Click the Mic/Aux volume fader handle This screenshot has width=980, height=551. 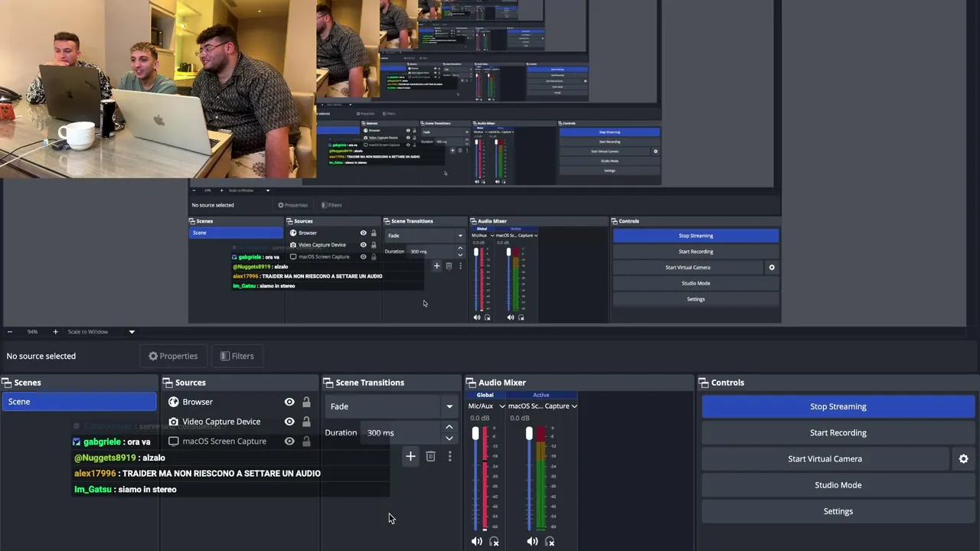[x=475, y=434]
